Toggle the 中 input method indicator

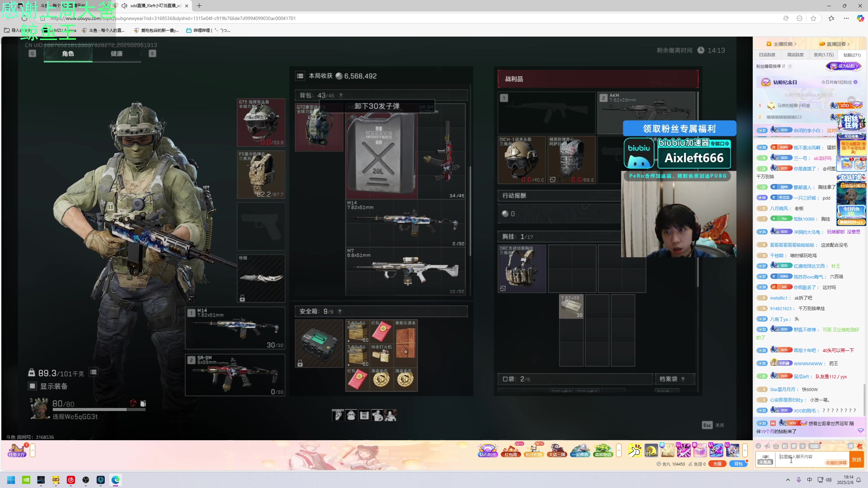click(810, 480)
